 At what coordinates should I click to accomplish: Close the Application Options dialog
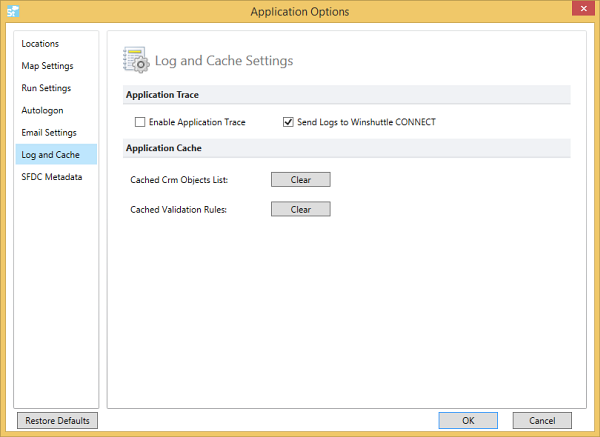coord(583,8)
